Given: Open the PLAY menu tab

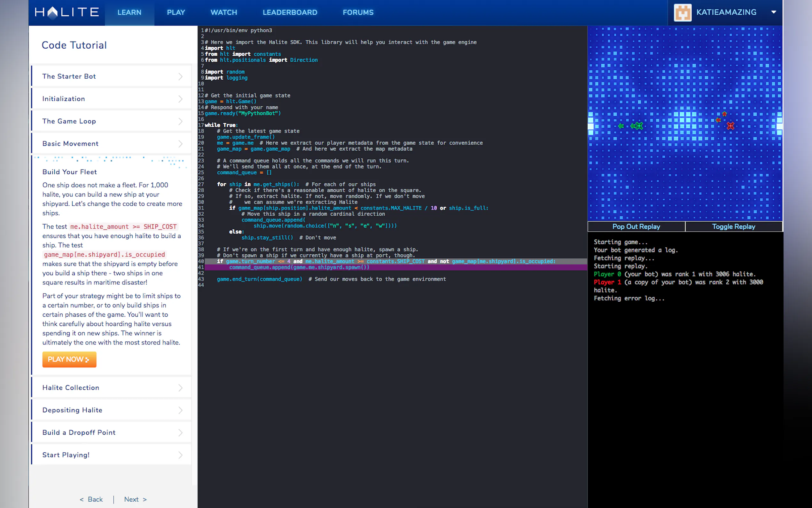Looking at the screenshot, I should click(176, 12).
